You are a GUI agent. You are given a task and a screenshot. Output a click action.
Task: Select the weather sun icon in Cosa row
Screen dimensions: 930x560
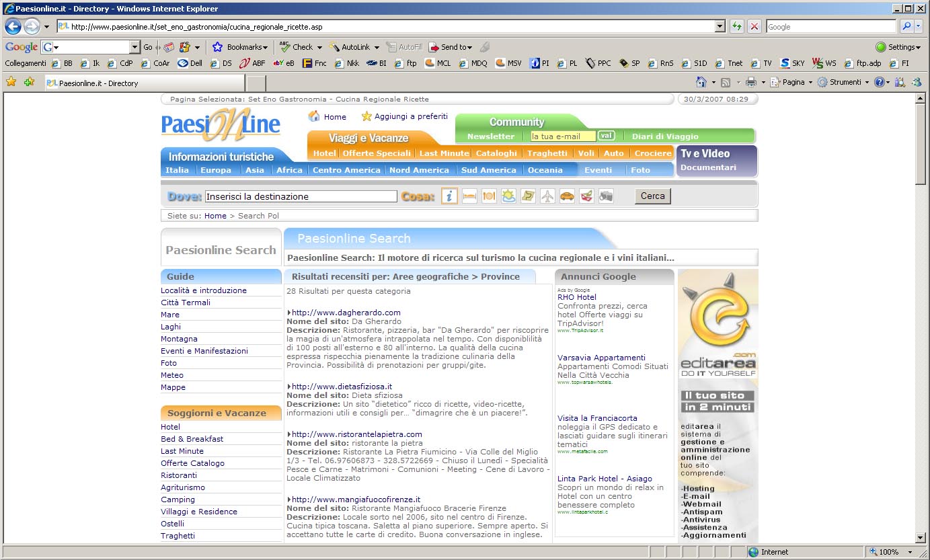(509, 196)
